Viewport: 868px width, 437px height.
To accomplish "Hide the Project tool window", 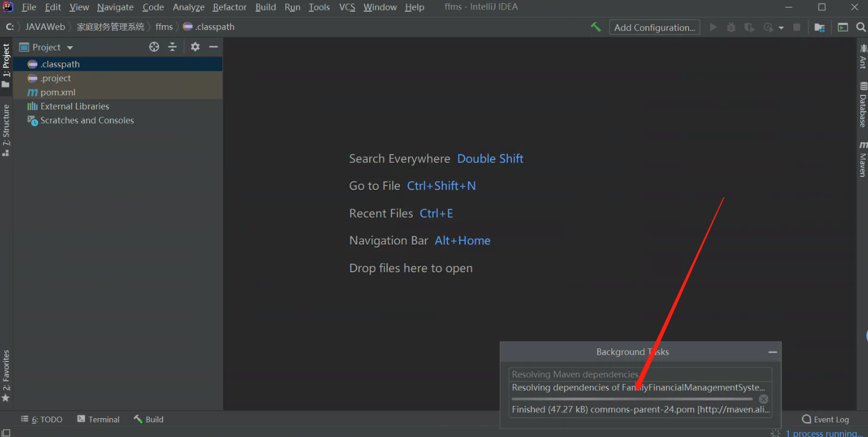I will [213, 47].
